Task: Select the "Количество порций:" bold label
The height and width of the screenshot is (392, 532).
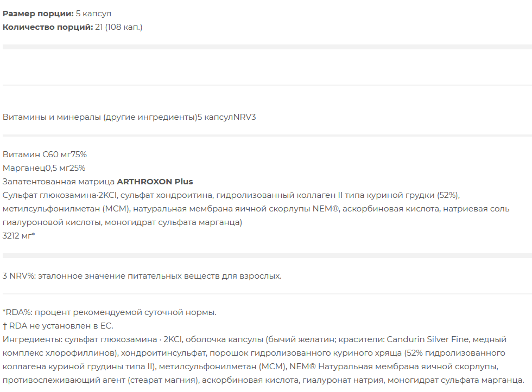Action: [x=48, y=27]
